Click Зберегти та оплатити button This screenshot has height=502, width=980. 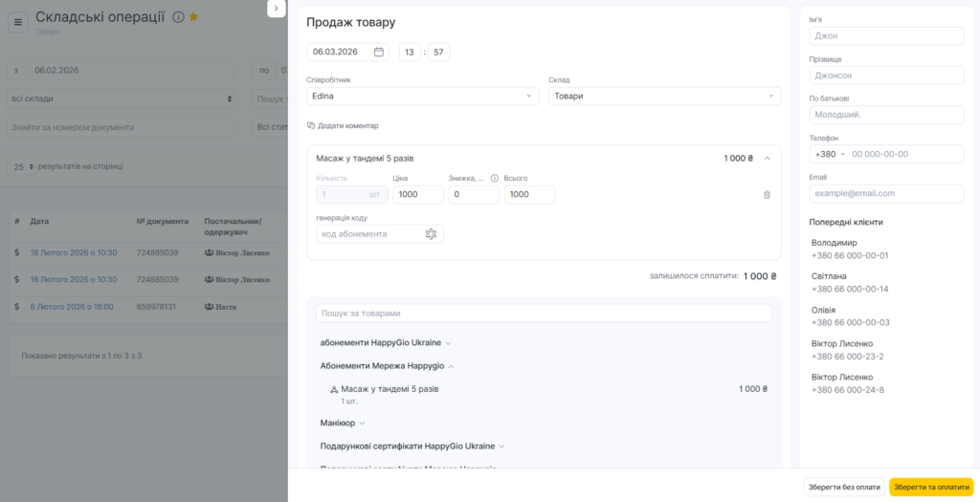click(x=930, y=487)
